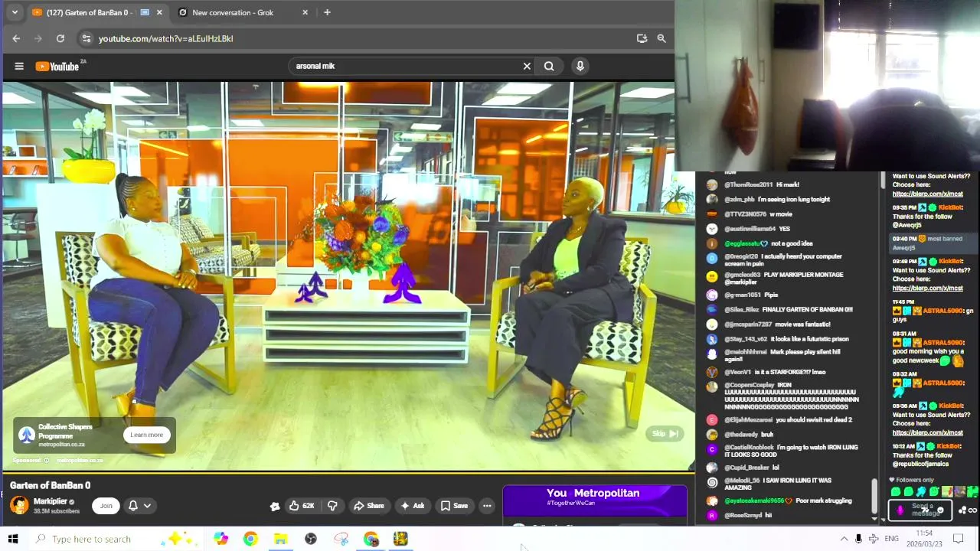Open the Windows Start menu
This screenshot has width=980, height=551.
[x=13, y=539]
